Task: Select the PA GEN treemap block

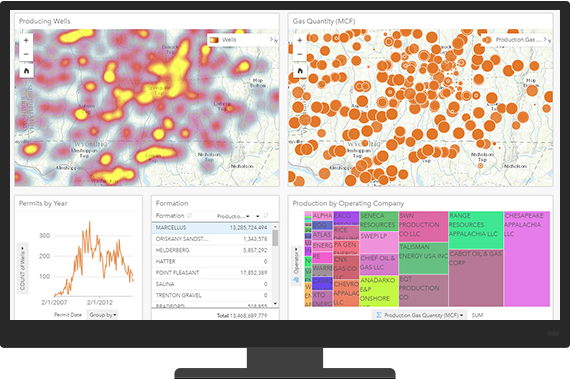Action: pos(346,247)
